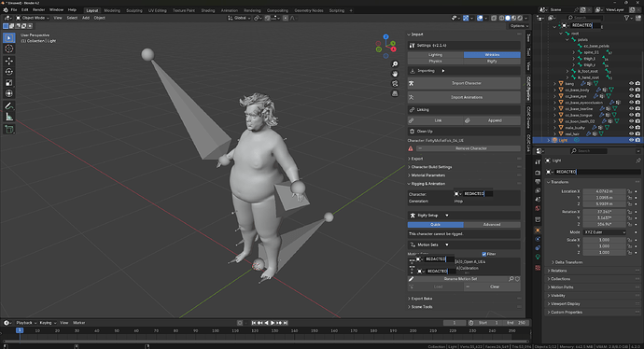This screenshot has height=349, width=644.
Task: Click the red warning icon beside Remove Character
Action: (411, 148)
